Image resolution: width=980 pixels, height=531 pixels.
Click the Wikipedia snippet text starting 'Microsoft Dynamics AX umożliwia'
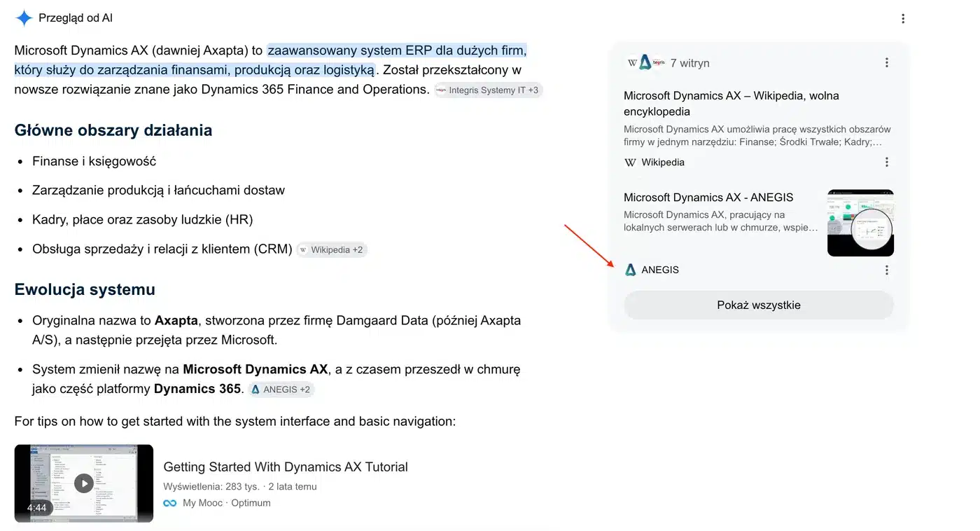[x=757, y=135]
